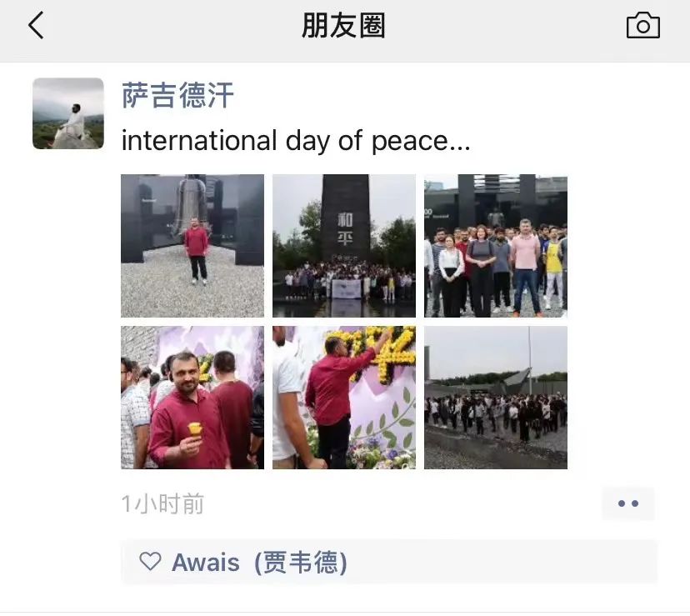
Task: Open group photo with man in pink shirt
Action: (496, 246)
